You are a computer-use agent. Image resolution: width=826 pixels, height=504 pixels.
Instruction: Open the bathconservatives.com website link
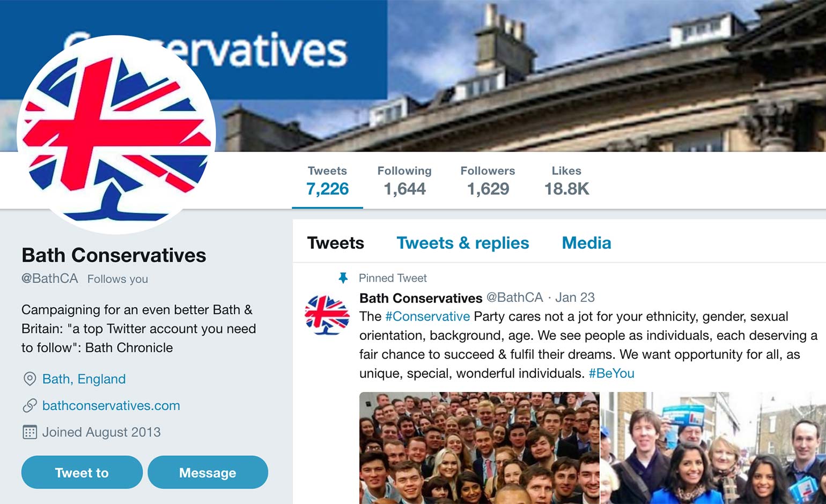point(110,406)
